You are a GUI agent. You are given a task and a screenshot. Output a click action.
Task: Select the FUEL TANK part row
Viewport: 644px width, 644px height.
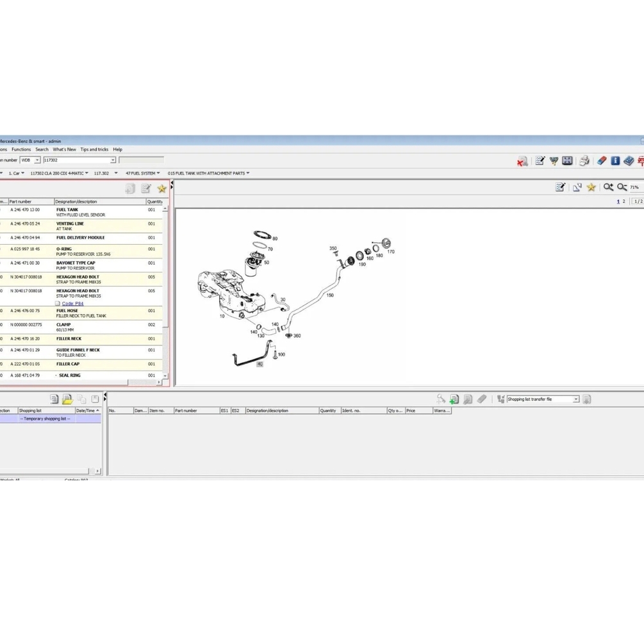[x=81, y=212]
